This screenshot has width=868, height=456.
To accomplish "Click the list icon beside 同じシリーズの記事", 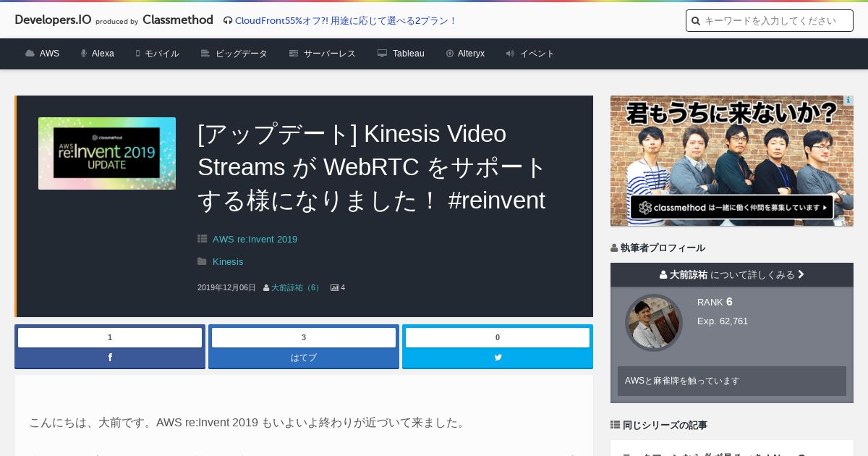I will click(x=615, y=425).
